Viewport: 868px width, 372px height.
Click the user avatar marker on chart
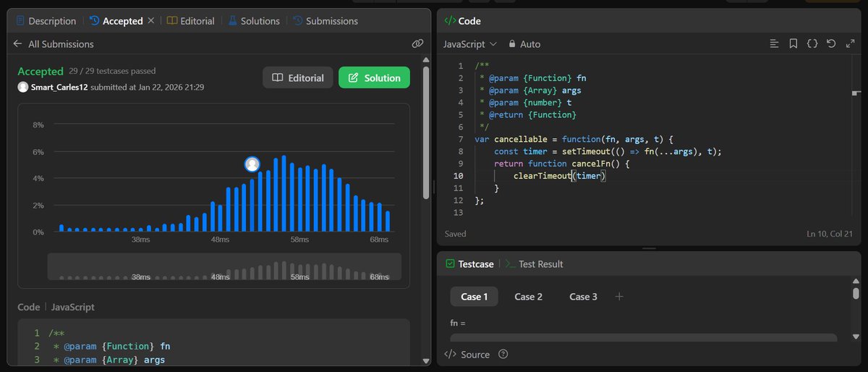tap(252, 164)
